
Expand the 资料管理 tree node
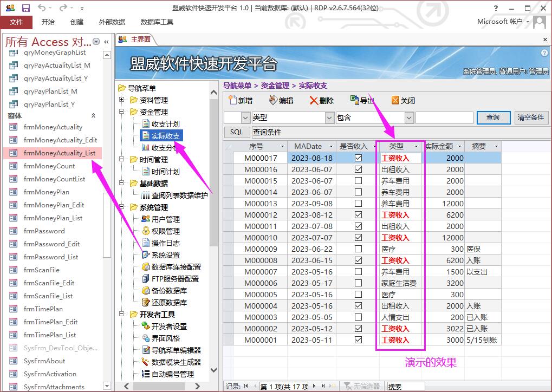point(121,100)
